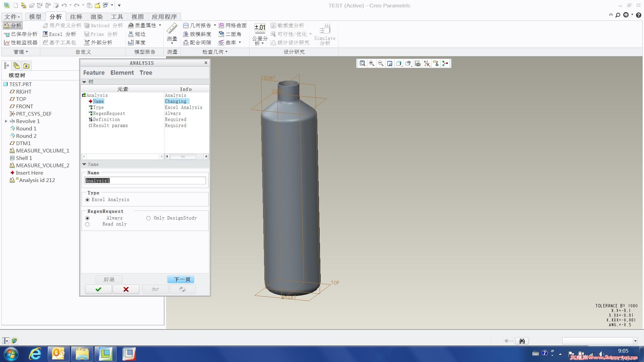The height and width of the screenshot is (362, 644).
Task: Click the Redo arrow icon
Action: click(x=77, y=5)
